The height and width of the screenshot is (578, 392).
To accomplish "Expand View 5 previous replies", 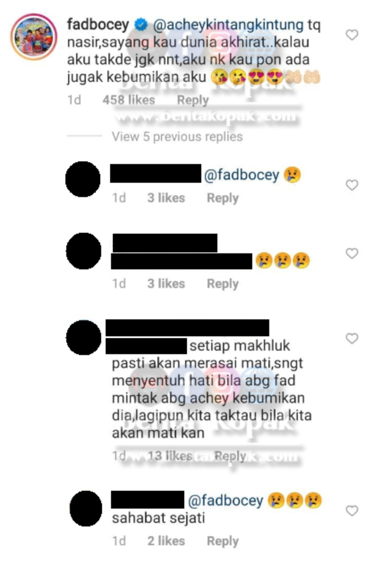I will click(177, 137).
